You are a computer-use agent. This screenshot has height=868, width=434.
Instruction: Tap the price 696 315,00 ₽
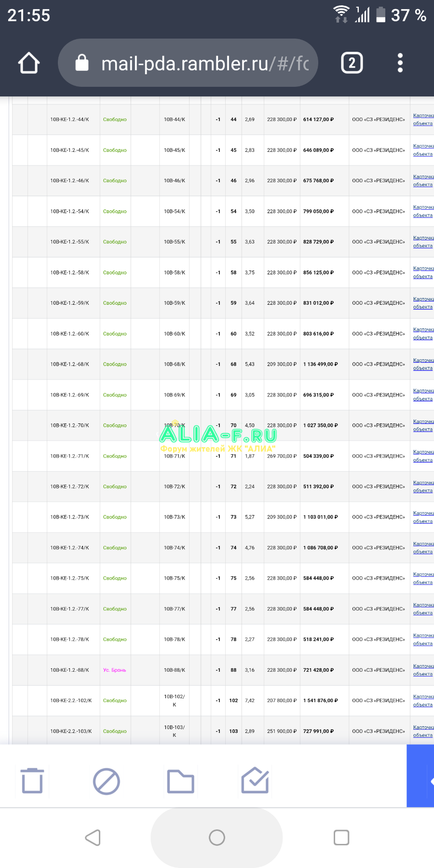click(319, 395)
